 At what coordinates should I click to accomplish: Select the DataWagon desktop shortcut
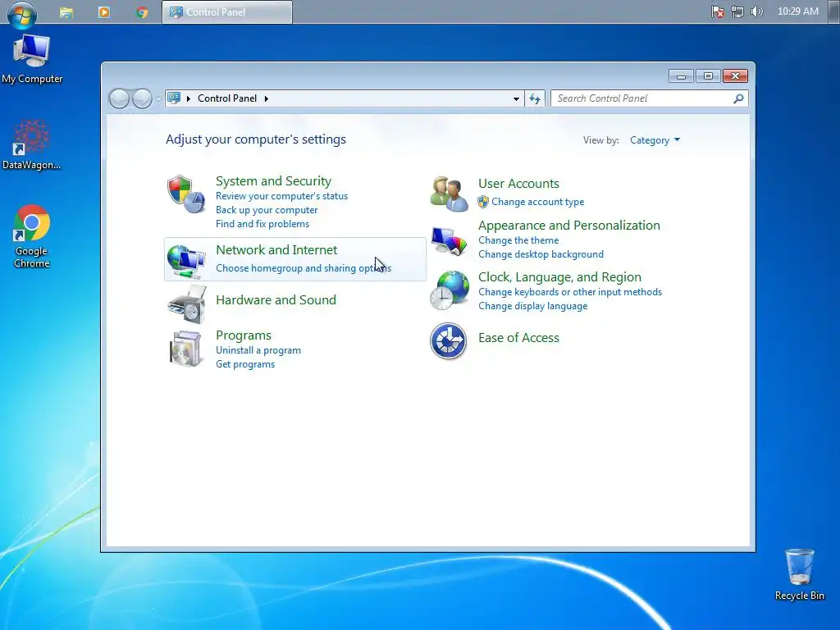click(31, 145)
